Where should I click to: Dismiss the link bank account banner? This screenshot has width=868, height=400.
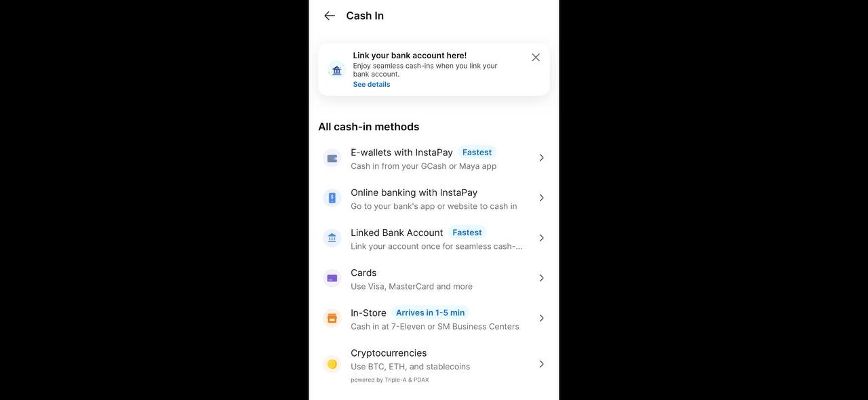click(536, 58)
